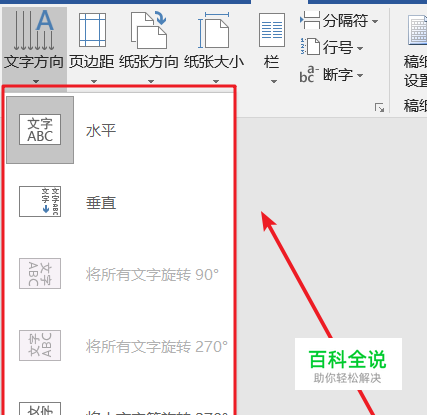
Task: Click the 分隔符 breaks icon
Action: (x=310, y=21)
